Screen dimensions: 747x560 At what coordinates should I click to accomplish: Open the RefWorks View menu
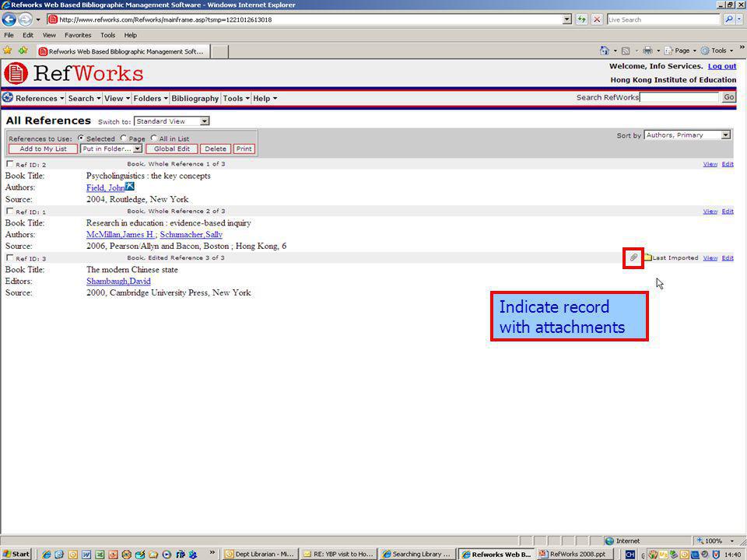117,98
